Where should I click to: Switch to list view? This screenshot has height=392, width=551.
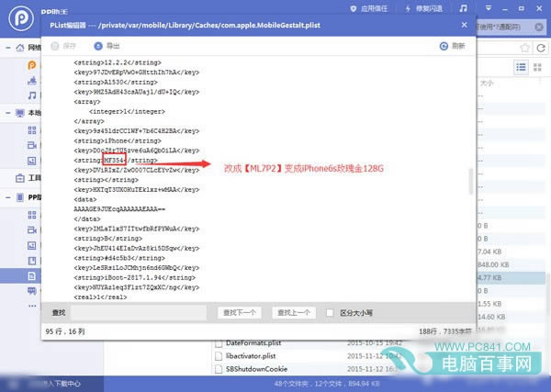(x=521, y=67)
